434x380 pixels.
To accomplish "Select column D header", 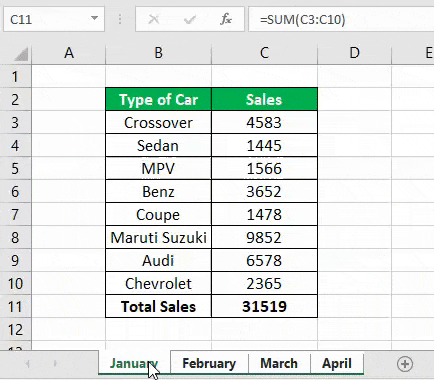I will (354, 53).
